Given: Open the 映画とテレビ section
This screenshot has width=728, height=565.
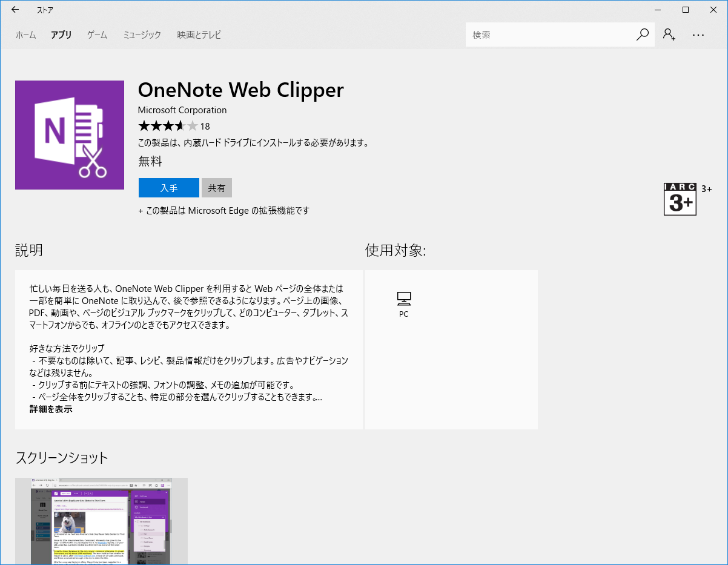Looking at the screenshot, I should pos(197,35).
